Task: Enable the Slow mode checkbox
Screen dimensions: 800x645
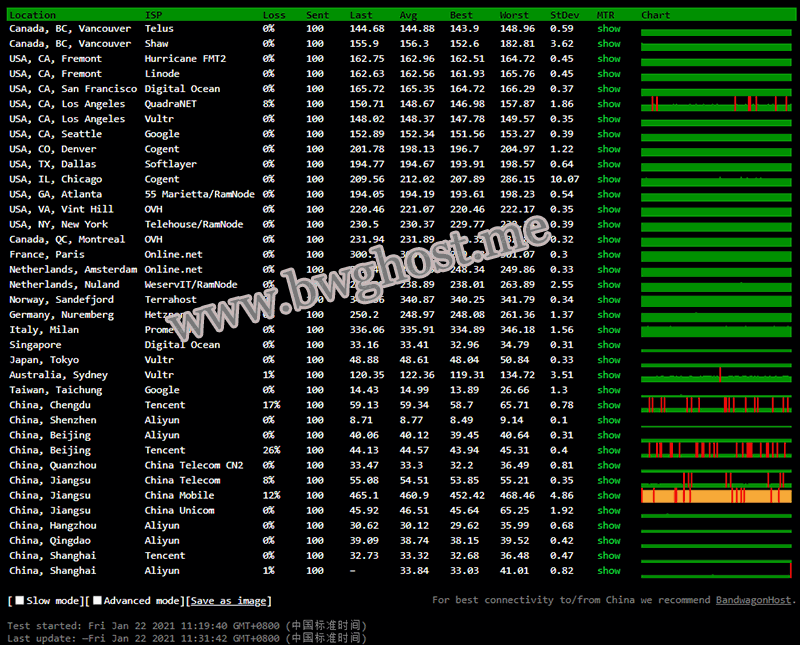Action: (x=20, y=601)
